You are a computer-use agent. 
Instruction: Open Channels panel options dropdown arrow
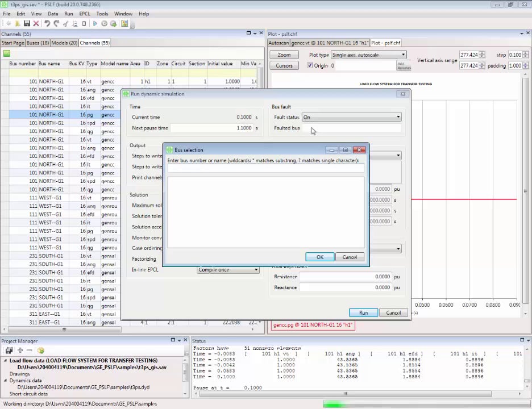[255, 34]
